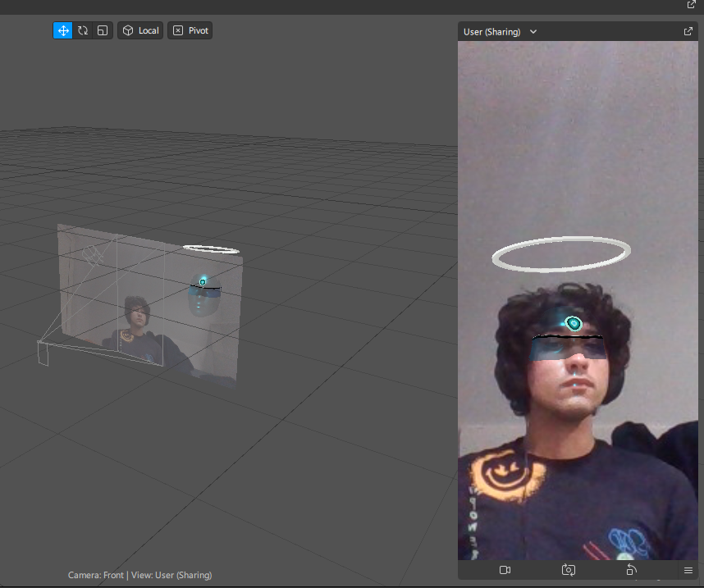Click the video camera icon below preview

click(505, 570)
